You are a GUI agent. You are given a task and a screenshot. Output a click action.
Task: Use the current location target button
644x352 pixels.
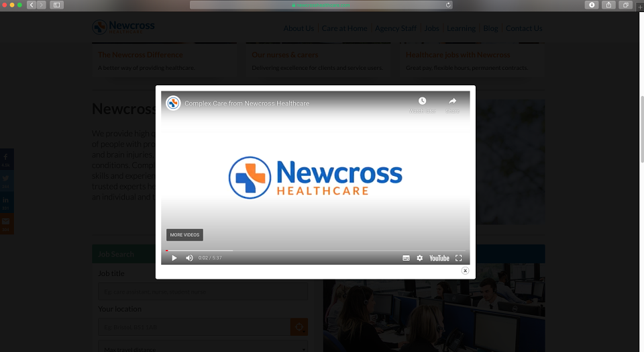click(x=299, y=327)
